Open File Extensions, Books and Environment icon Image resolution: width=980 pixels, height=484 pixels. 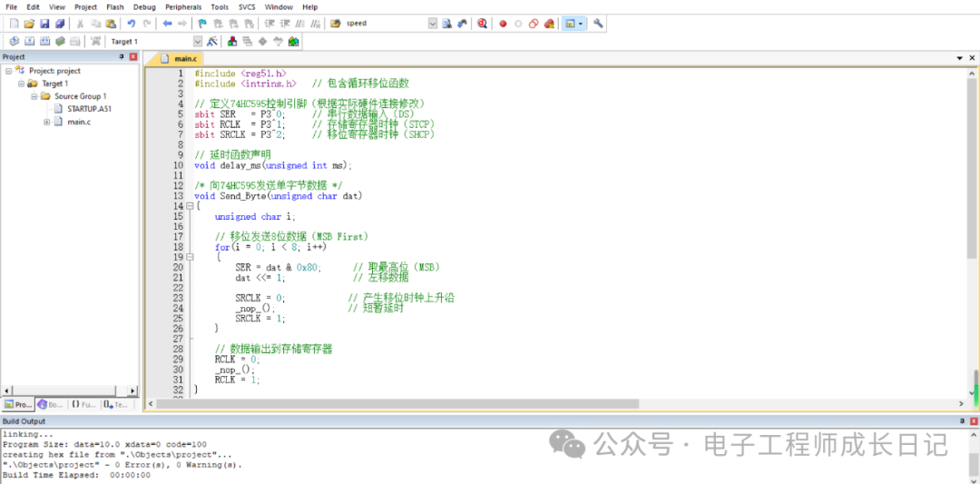pyautogui.click(x=232, y=41)
